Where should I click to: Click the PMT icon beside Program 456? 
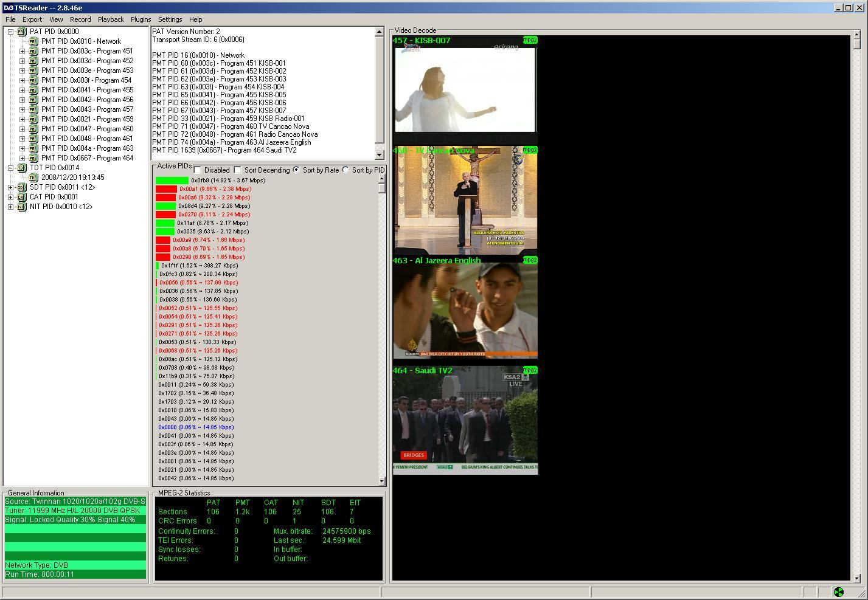(33, 100)
